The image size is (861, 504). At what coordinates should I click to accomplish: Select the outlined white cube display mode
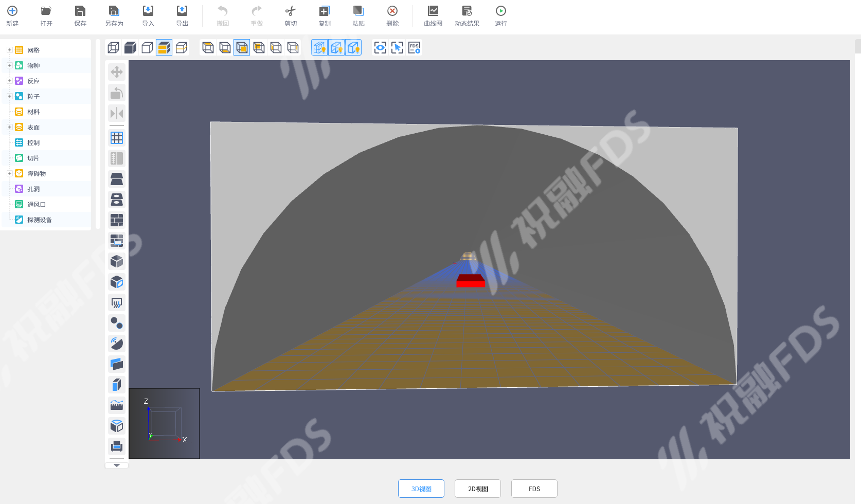coord(148,48)
